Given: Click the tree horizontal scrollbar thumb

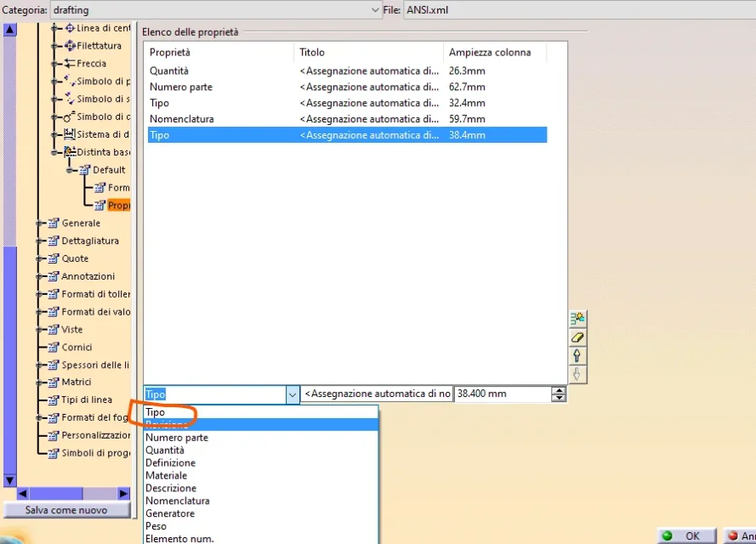Looking at the screenshot, I should point(56,493).
